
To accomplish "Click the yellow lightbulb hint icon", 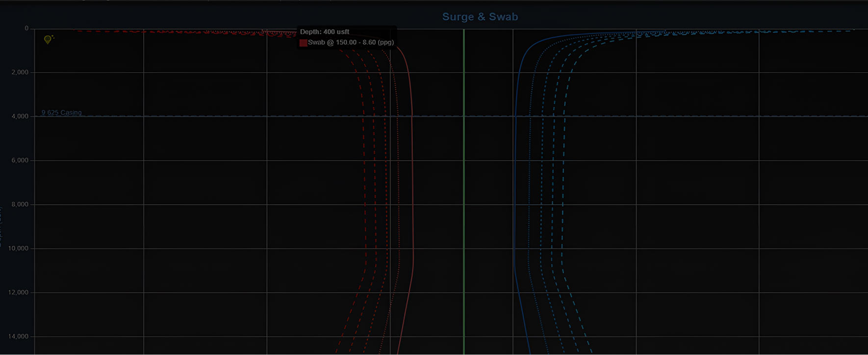I will click(48, 39).
